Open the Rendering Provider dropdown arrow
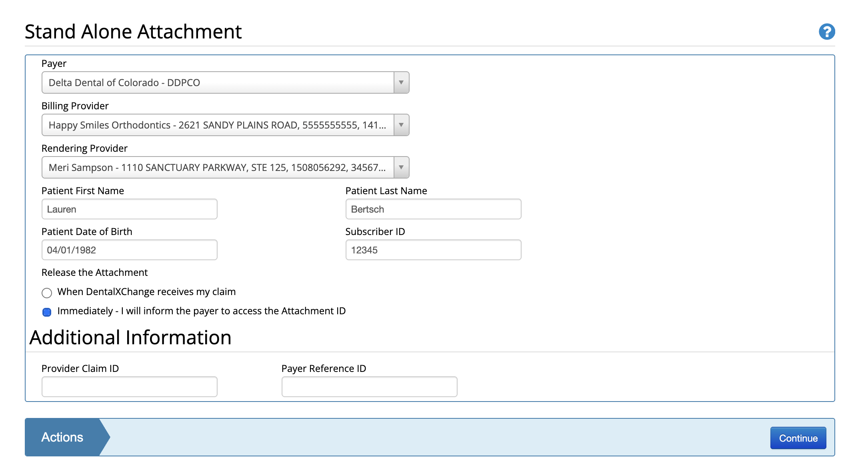The height and width of the screenshot is (470, 868). 401,167
